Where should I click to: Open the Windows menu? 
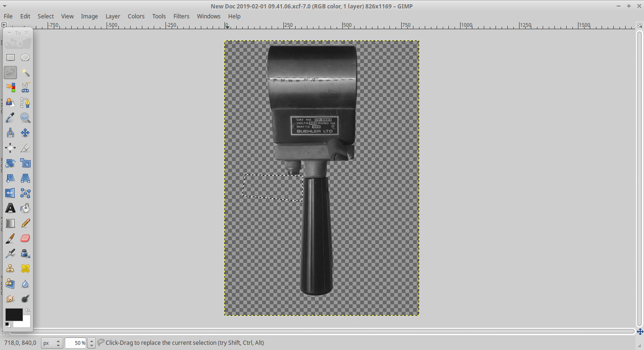(208, 16)
